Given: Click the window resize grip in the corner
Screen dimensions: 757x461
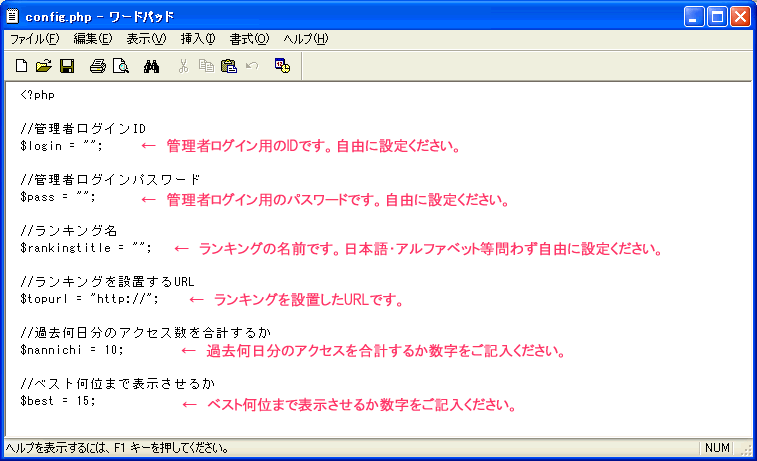Looking at the screenshot, I should coord(746,449).
